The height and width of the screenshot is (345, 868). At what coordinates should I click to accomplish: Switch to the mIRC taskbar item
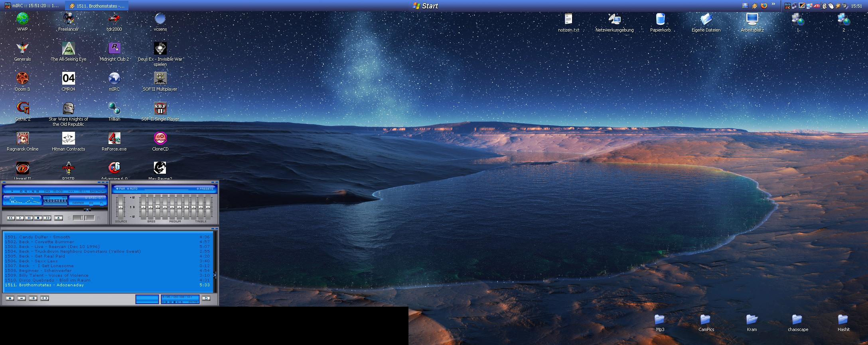(x=32, y=6)
